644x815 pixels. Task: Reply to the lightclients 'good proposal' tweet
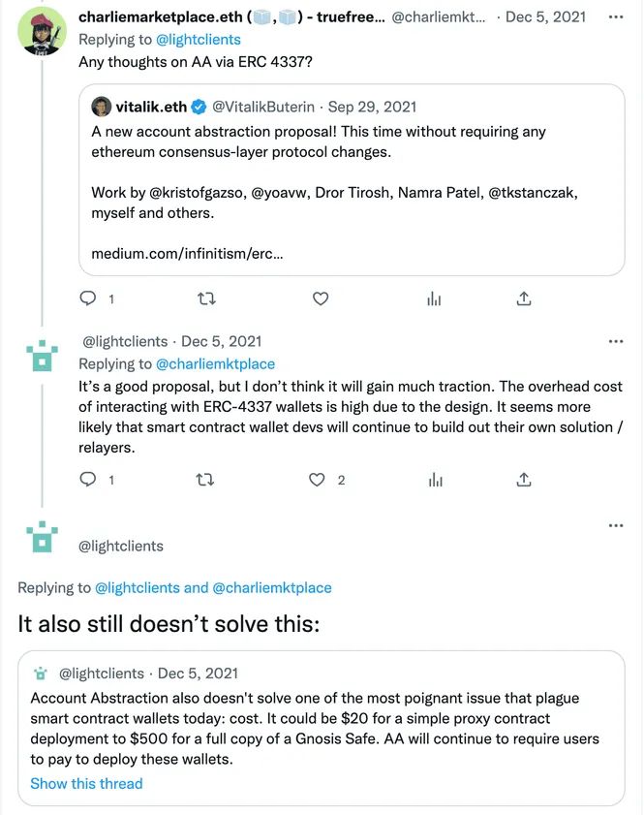point(88,479)
